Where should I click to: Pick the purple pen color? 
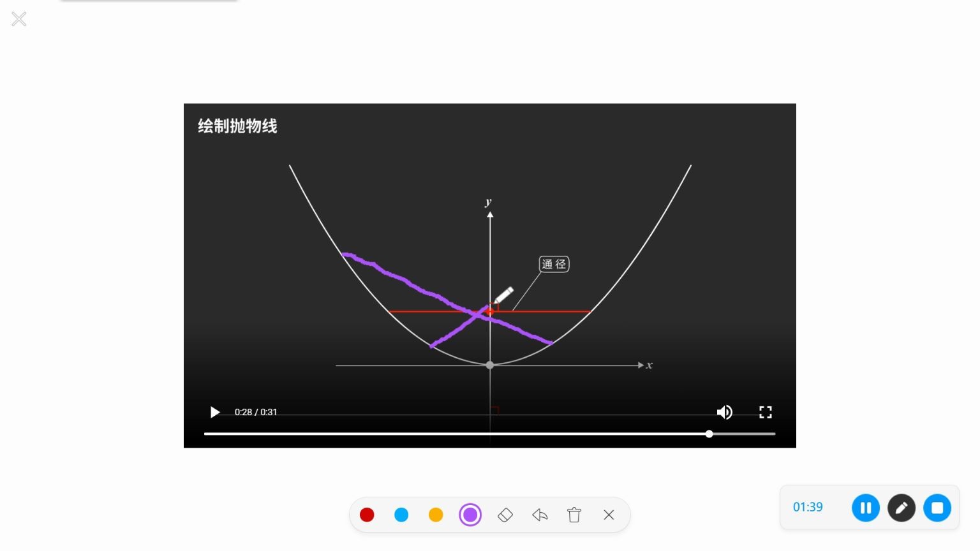tap(470, 515)
